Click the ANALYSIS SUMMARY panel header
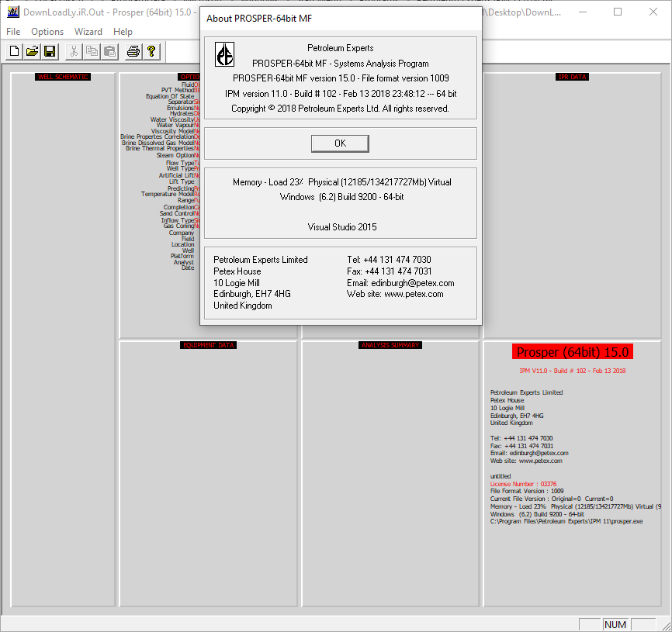The width and height of the screenshot is (672, 632). tap(390, 345)
